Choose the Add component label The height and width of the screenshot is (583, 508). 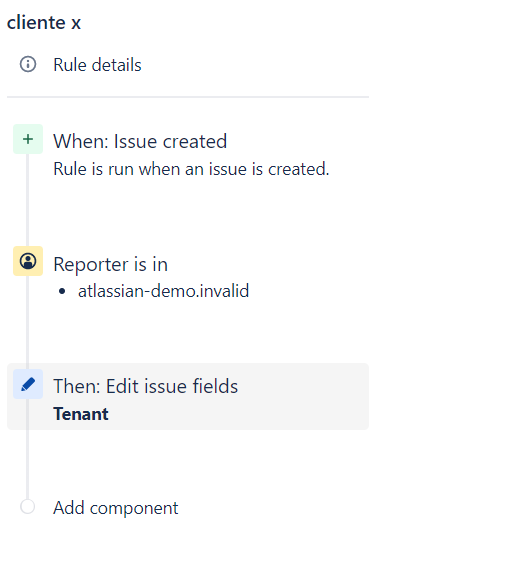click(x=116, y=508)
